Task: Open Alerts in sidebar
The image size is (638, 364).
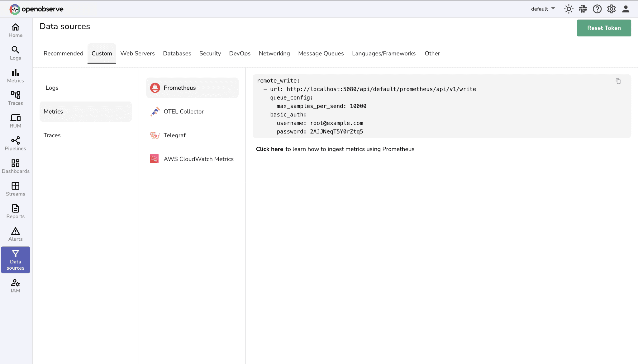Action: (x=16, y=234)
